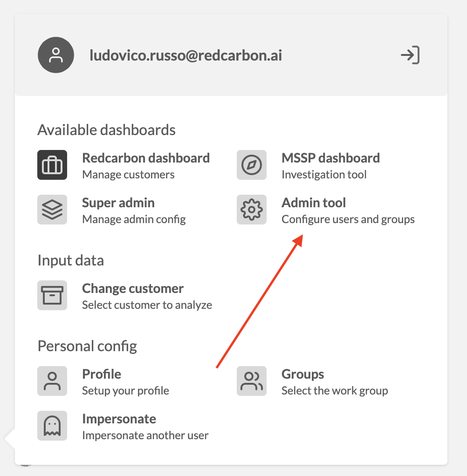The image size is (467, 476).
Task: Click the 'Select the work group' subtitle
Action: click(x=335, y=391)
